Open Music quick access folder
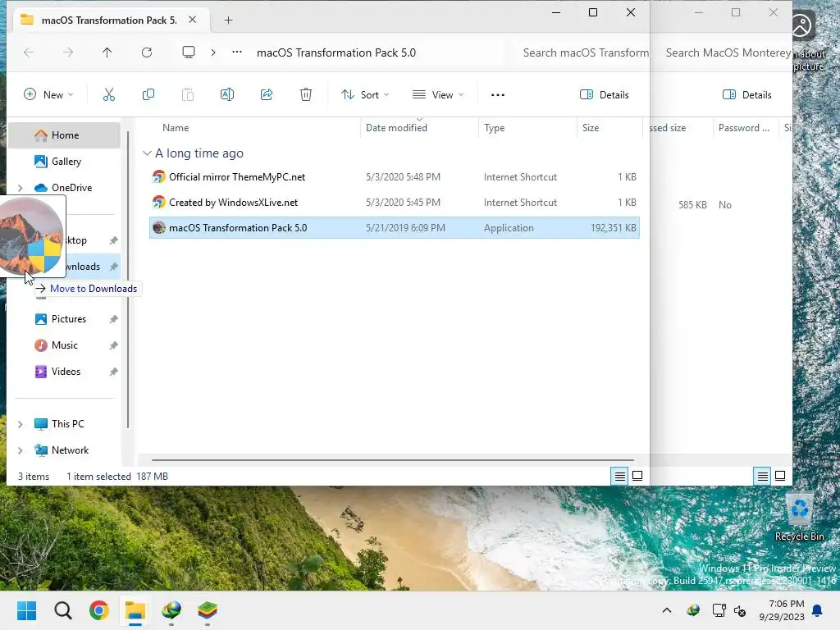The width and height of the screenshot is (840, 630). tap(64, 345)
